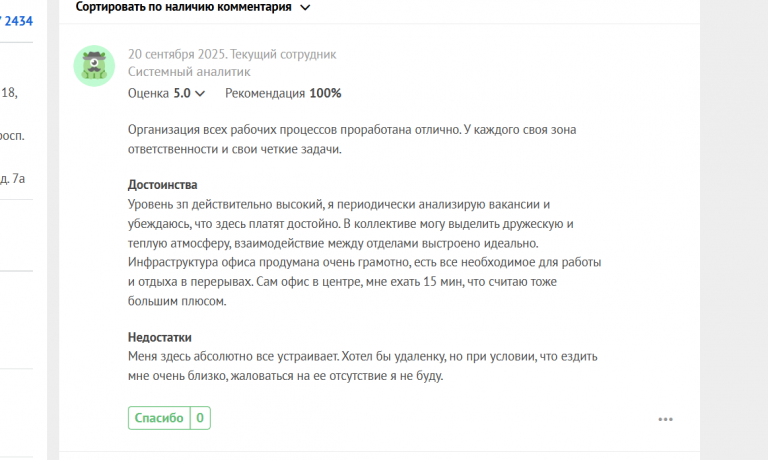Screen dimensions: 768x460
Task: Open the blue 2434 link
Action: pos(18,21)
